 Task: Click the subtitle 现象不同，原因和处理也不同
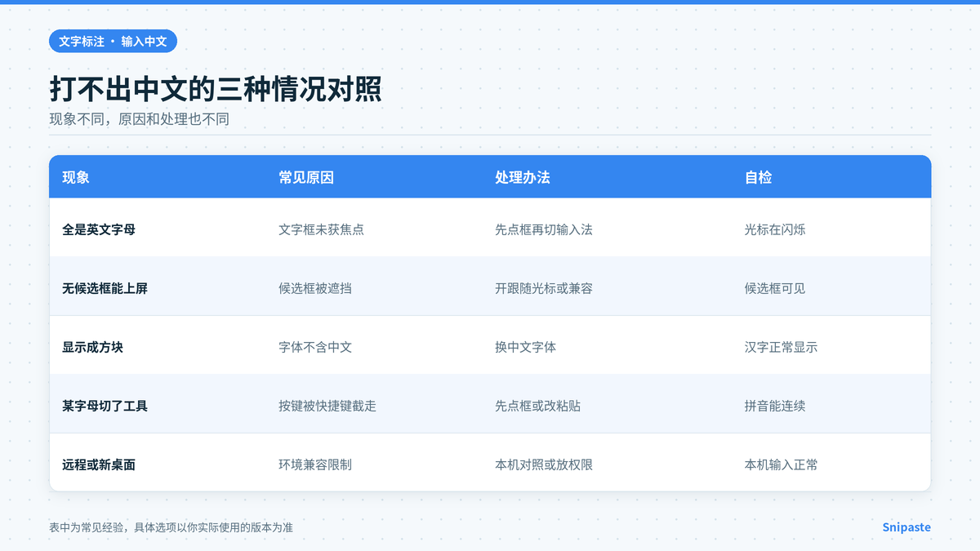139,119
